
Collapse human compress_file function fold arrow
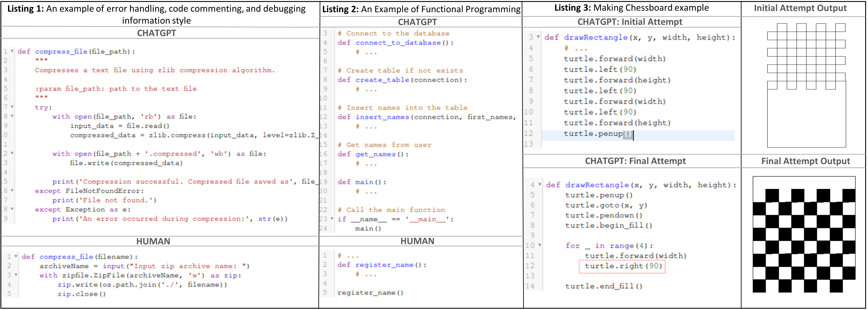click(x=16, y=256)
